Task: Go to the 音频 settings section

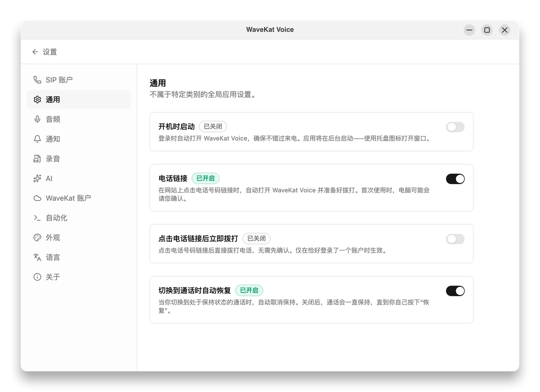Action: (79, 120)
